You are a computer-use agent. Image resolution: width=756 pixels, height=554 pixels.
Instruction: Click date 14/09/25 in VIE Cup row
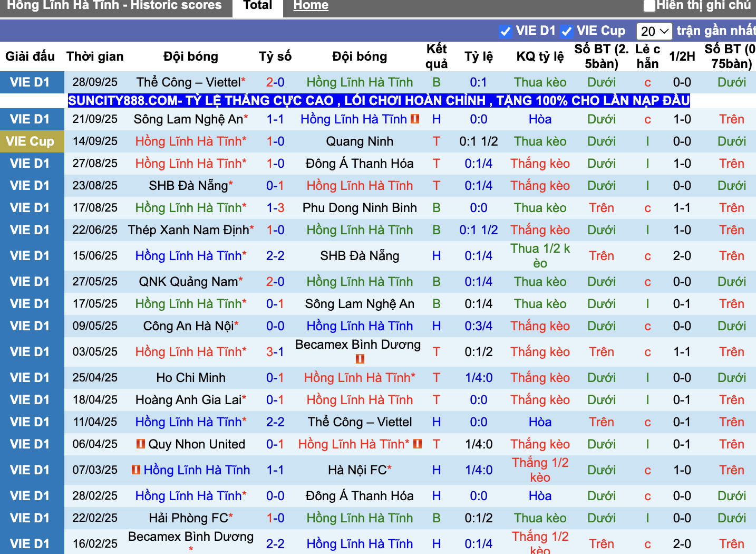(x=95, y=141)
